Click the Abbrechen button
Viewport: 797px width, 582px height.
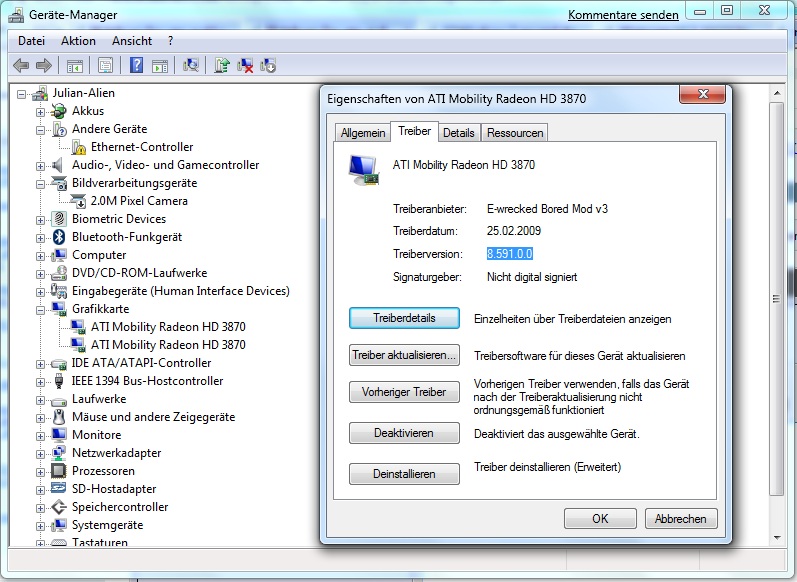point(681,518)
